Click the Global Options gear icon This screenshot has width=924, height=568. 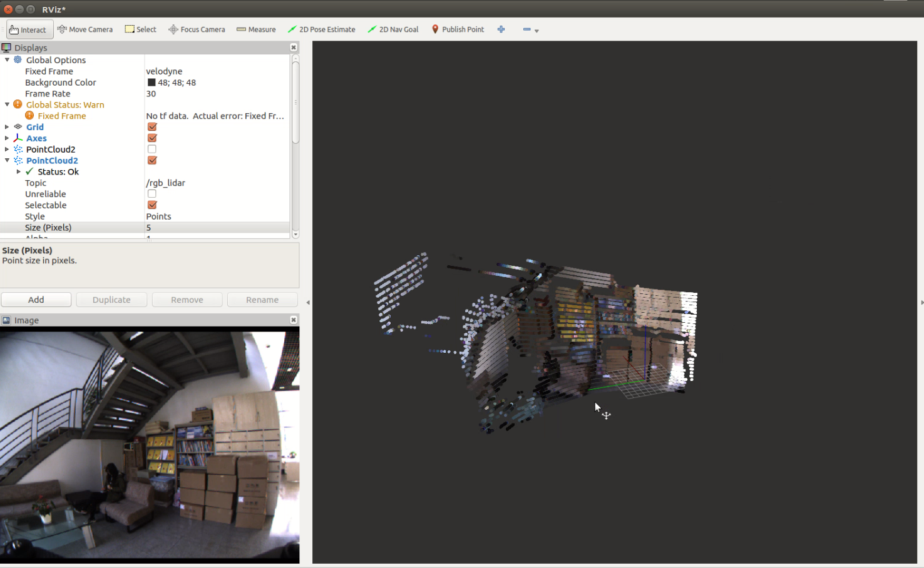click(18, 60)
